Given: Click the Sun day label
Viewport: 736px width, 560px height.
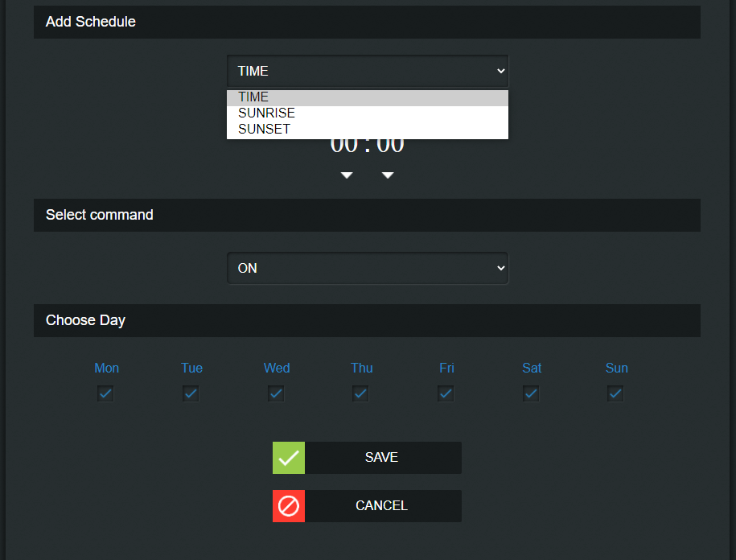Looking at the screenshot, I should pyautogui.click(x=617, y=368).
